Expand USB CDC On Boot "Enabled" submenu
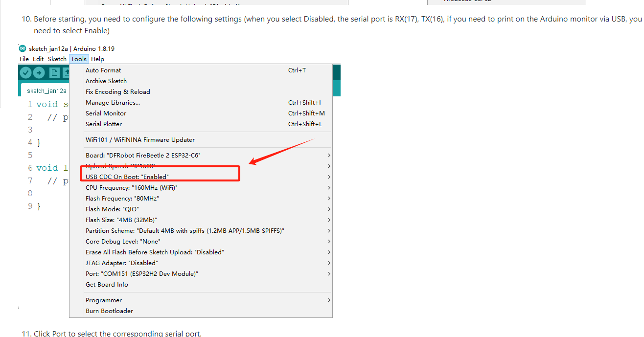This screenshot has height=337, width=644. coord(201,177)
